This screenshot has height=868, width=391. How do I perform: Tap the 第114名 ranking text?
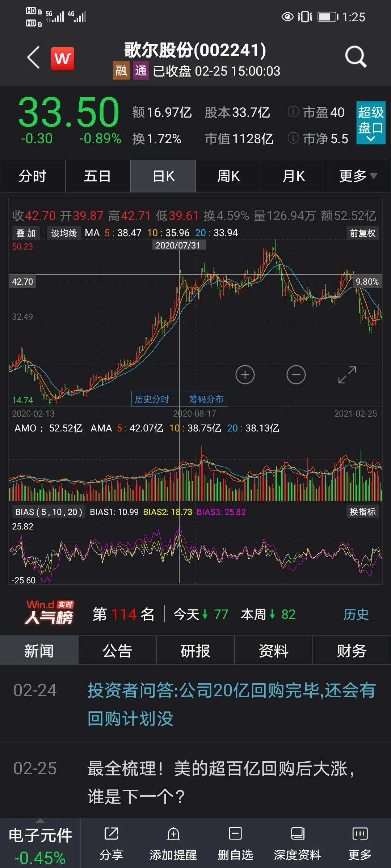[x=124, y=614]
